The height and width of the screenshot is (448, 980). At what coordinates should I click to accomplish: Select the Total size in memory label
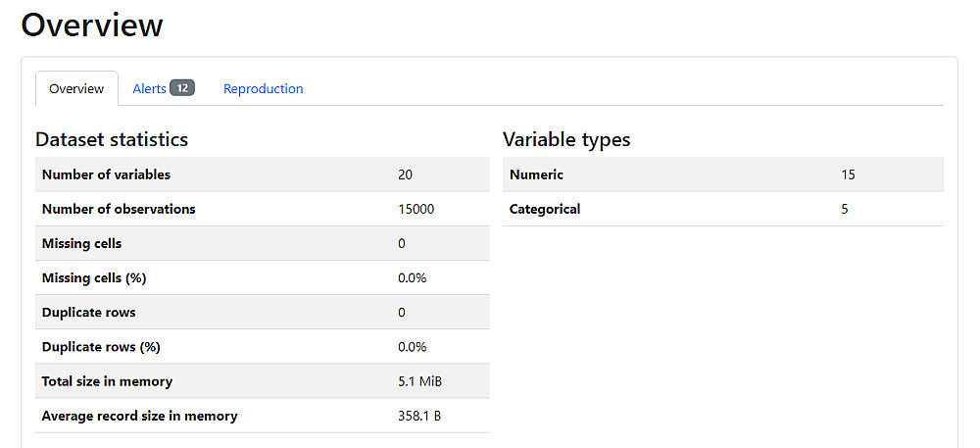click(107, 381)
